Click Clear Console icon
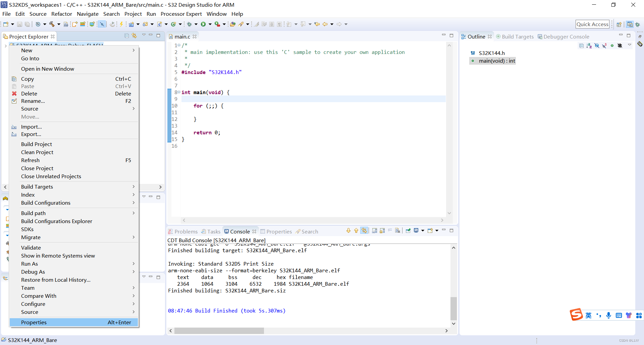The height and width of the screenshot is (345, 644). click(398, 230)
